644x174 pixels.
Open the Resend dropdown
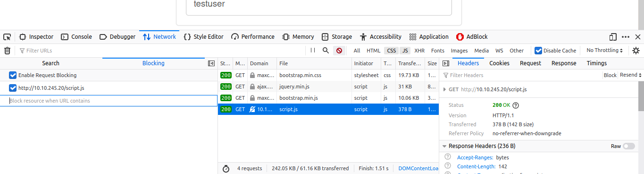[631, 75]
